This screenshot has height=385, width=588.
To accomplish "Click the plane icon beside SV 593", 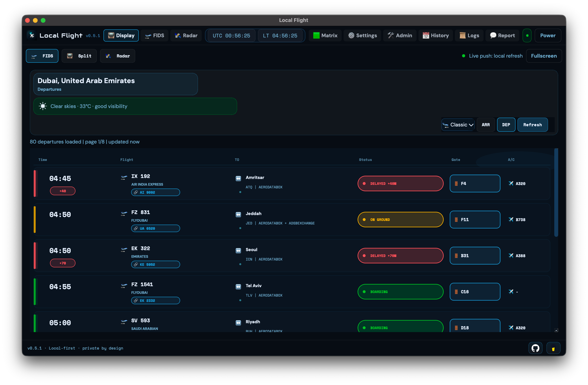I will pos(124,321).
